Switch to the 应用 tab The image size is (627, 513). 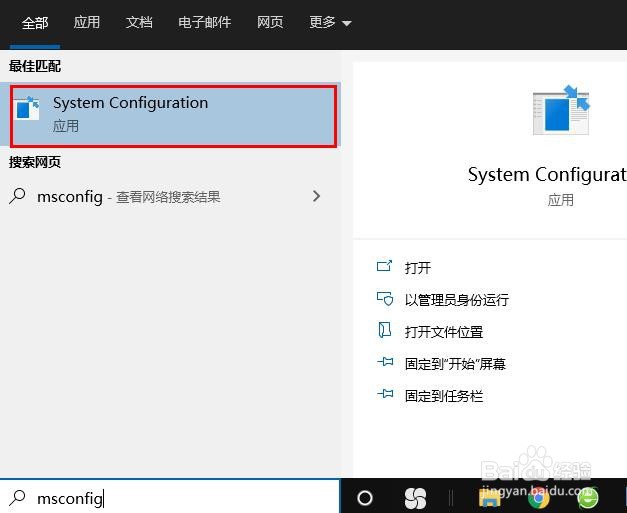point(86,22)
